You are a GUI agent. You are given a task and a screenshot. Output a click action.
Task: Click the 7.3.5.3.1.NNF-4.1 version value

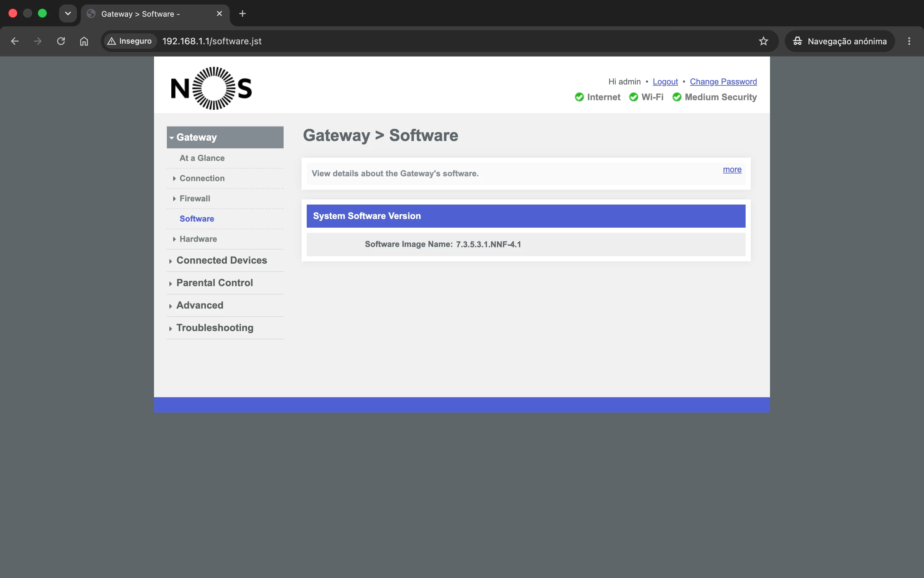(488, 244)
